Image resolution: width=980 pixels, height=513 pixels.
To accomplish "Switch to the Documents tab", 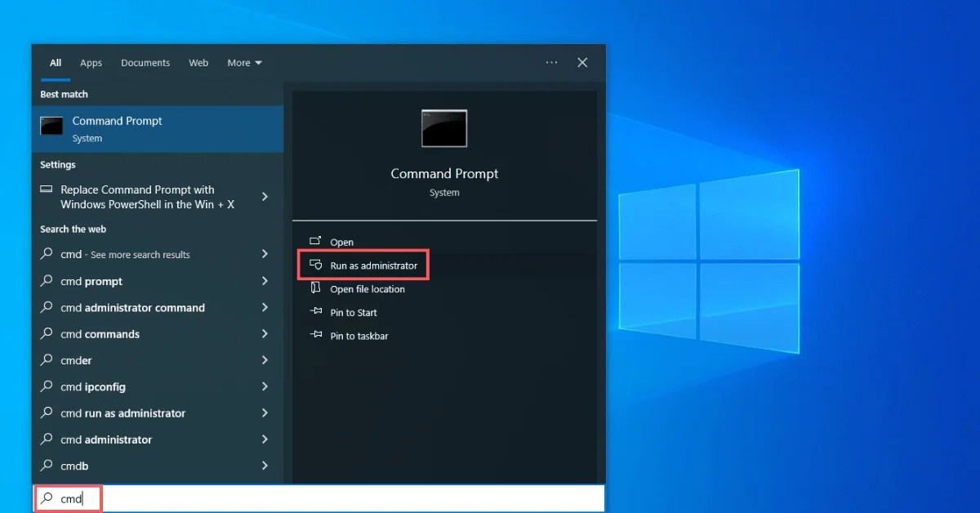I will click(x=145, y=63).
